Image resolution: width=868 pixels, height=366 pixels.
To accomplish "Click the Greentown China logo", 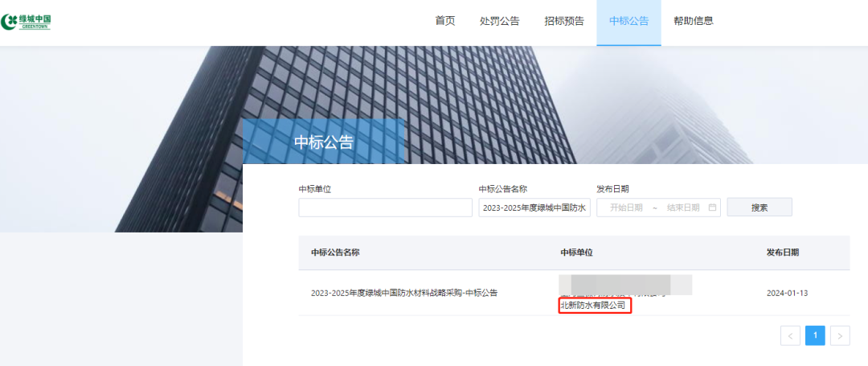I will [x=26, y=22].
